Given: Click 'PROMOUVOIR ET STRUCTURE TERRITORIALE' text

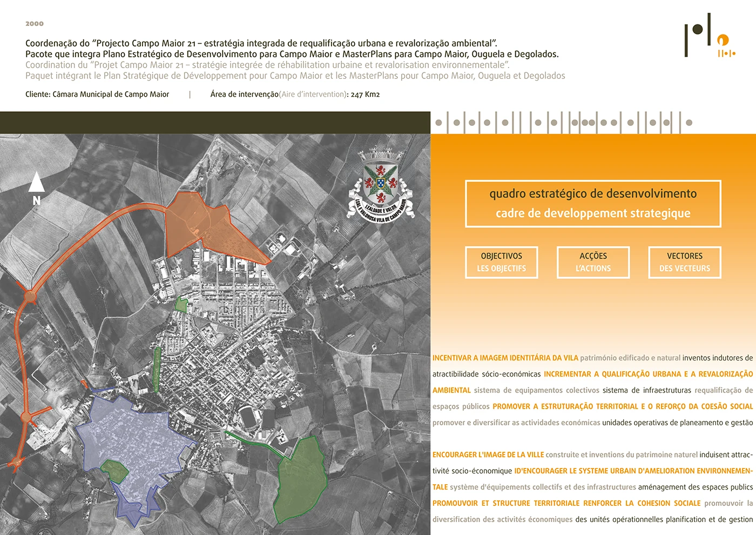Looking at the screenshot, I should click(x=506, y=503).
